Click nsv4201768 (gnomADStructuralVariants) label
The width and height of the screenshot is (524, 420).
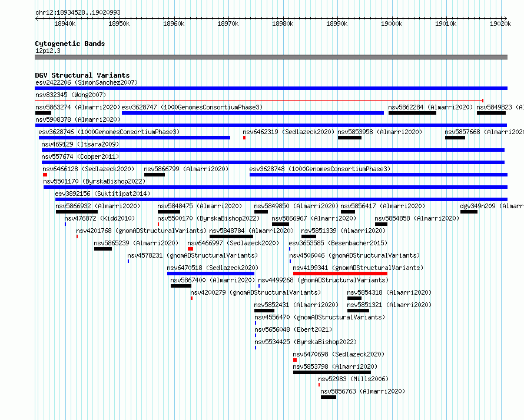pyautogui.click(x=141, y=231)
